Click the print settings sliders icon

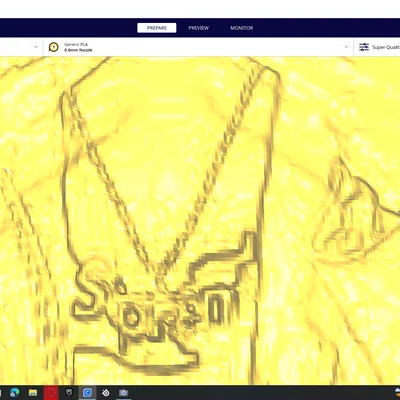[364, 47]
